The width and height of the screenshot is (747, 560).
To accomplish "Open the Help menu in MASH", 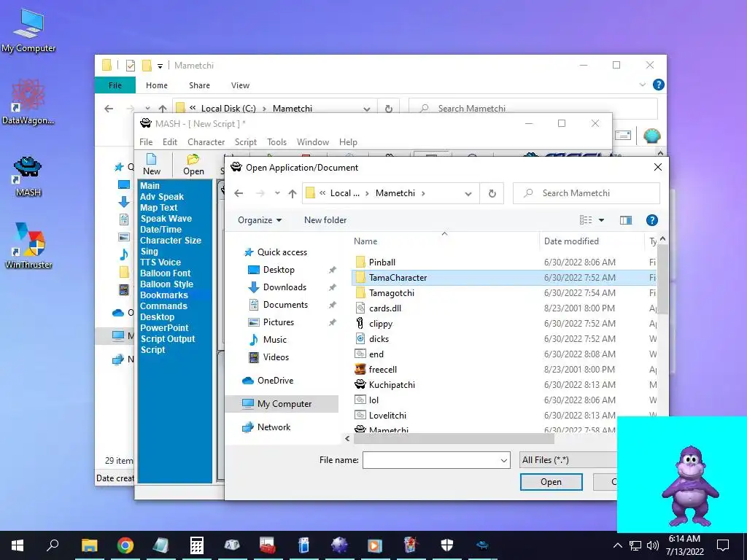I will [348, 142].
